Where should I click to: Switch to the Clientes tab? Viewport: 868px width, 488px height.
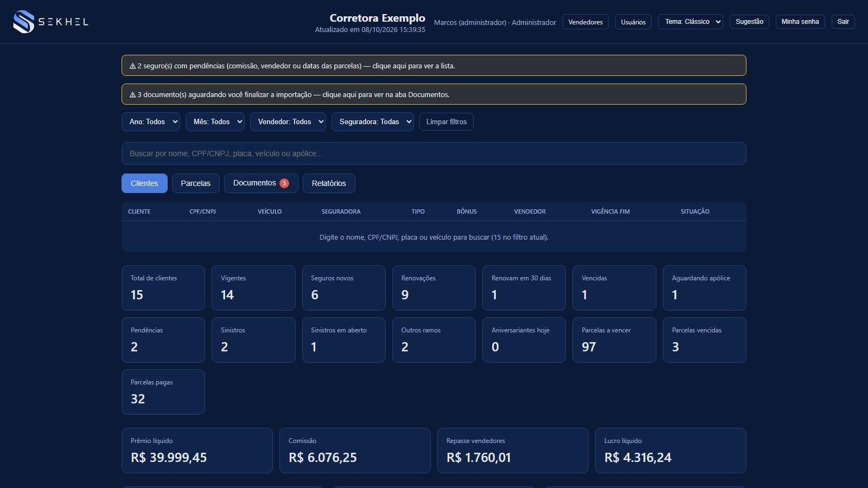tap(144, 183)
